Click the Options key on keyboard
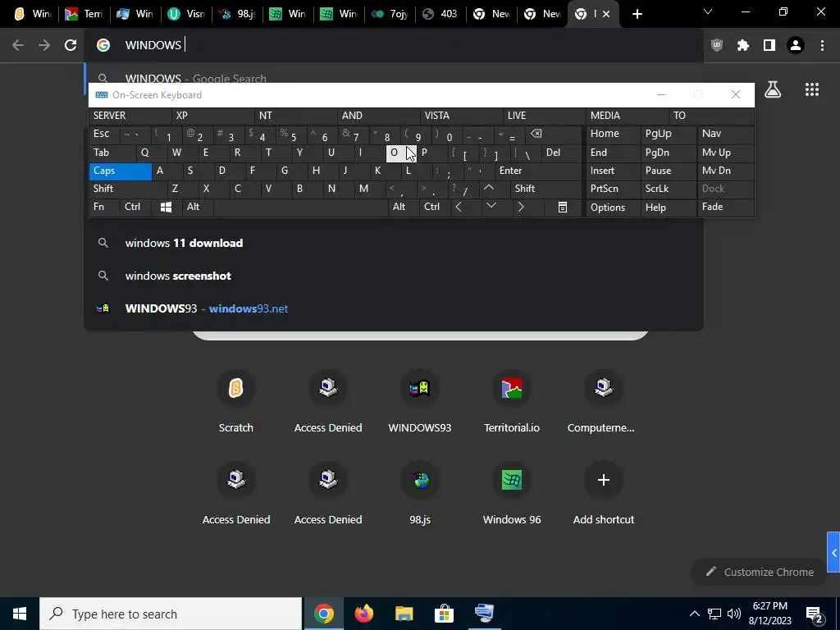 tap(613, 208)
